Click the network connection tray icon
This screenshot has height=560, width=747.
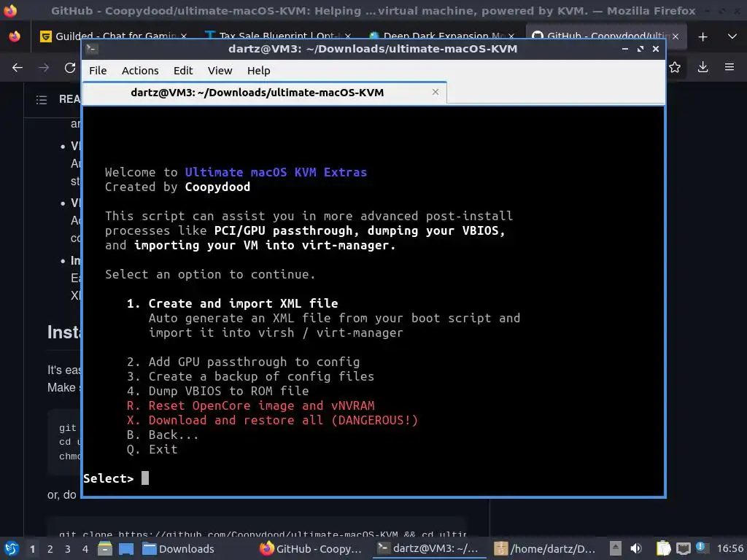tap(683, 548)
